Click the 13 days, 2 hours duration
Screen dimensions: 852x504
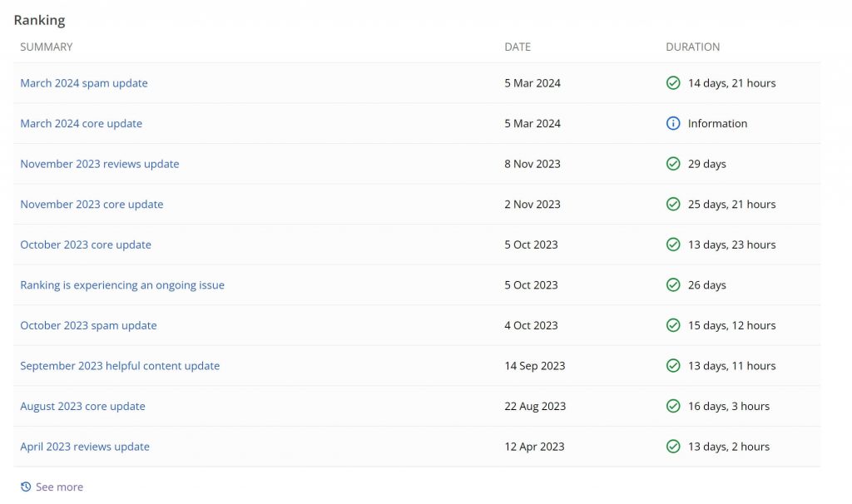(729, 447)
